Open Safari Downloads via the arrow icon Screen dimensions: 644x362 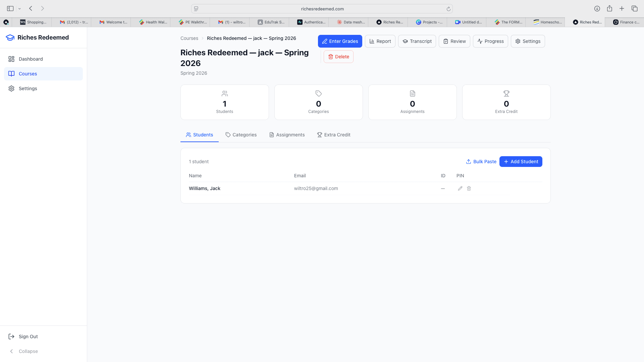597,8
